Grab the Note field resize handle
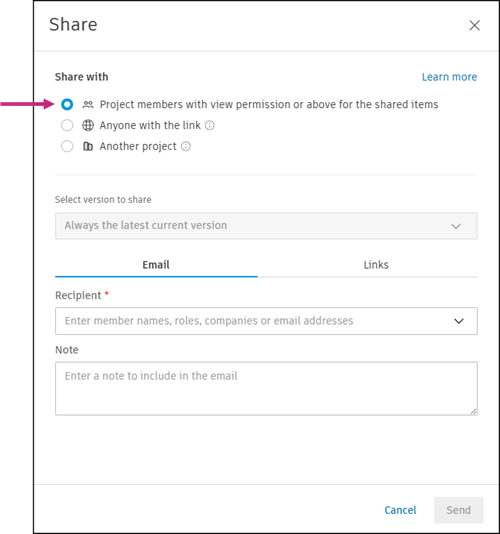 tap(473, 411)
